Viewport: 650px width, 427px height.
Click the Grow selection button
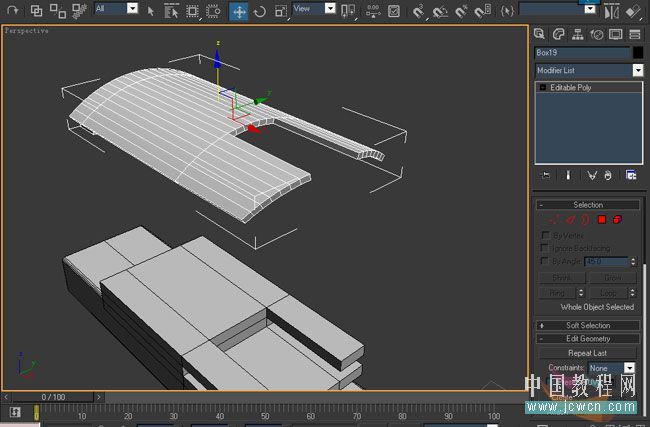coord(613,277)
